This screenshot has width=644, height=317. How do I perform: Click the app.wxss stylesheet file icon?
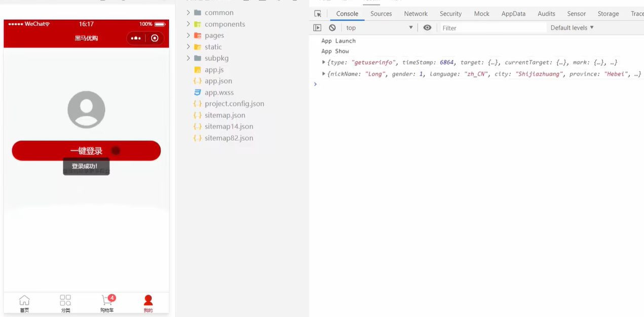click(198, 92)
